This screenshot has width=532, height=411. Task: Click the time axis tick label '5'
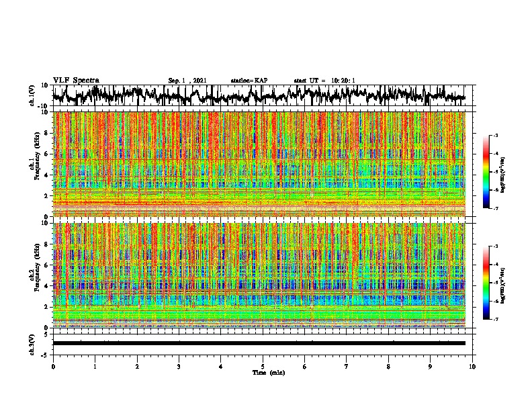pyautogui.click(x=263, y=367)
